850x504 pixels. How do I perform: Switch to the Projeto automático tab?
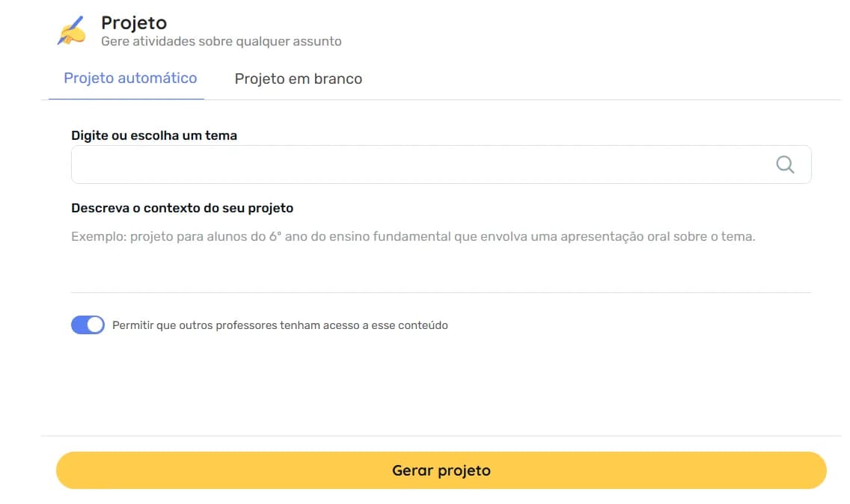130,79
